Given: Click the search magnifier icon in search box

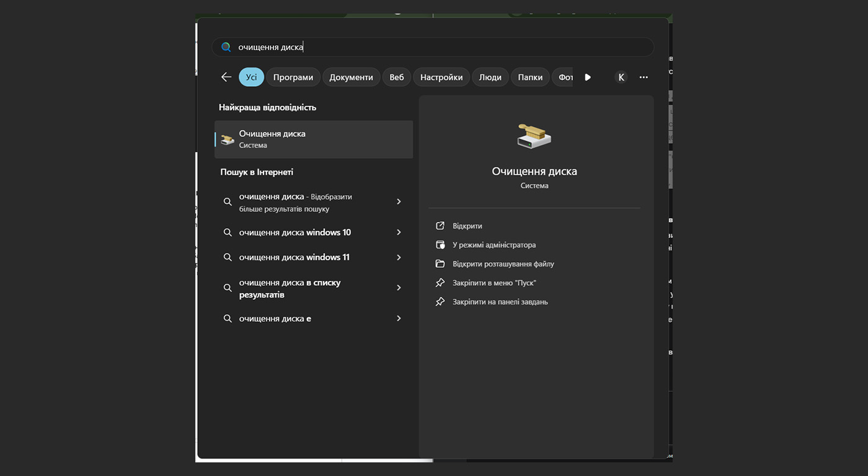Looking at the screenshot, I should click(x=226, y=47).
